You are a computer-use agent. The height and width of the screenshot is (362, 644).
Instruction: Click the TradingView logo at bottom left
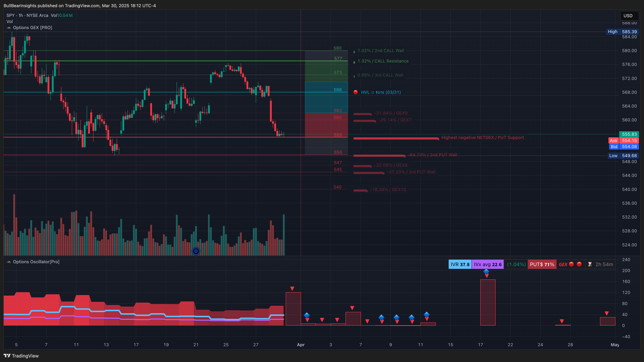click(21, 356)
